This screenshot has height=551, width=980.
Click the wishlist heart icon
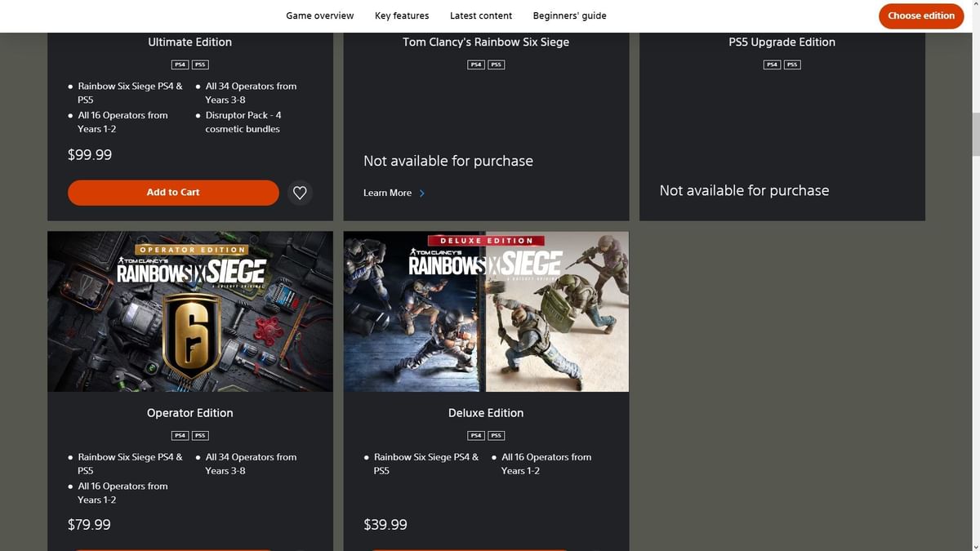tap(300, 192)
